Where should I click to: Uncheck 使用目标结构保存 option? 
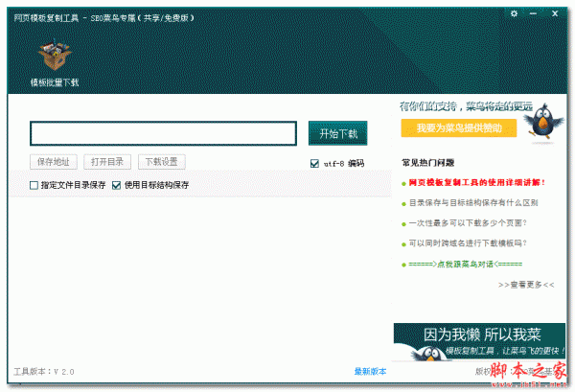117,186
